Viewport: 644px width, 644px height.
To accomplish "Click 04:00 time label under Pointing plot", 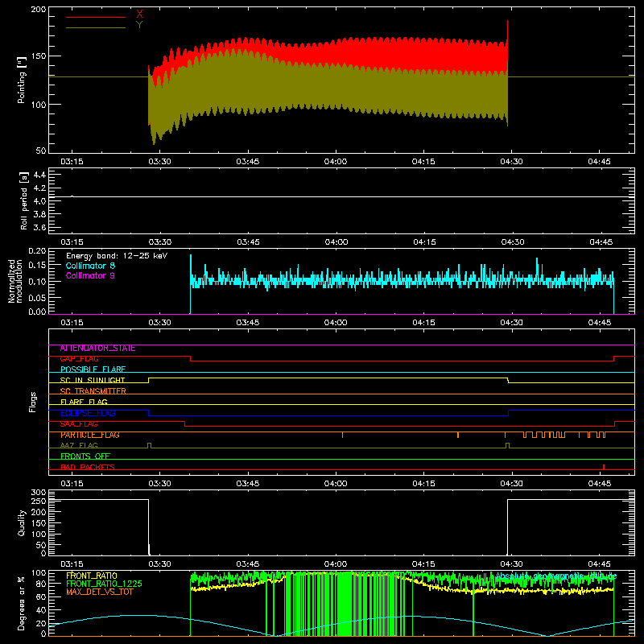I will point(336,162).
